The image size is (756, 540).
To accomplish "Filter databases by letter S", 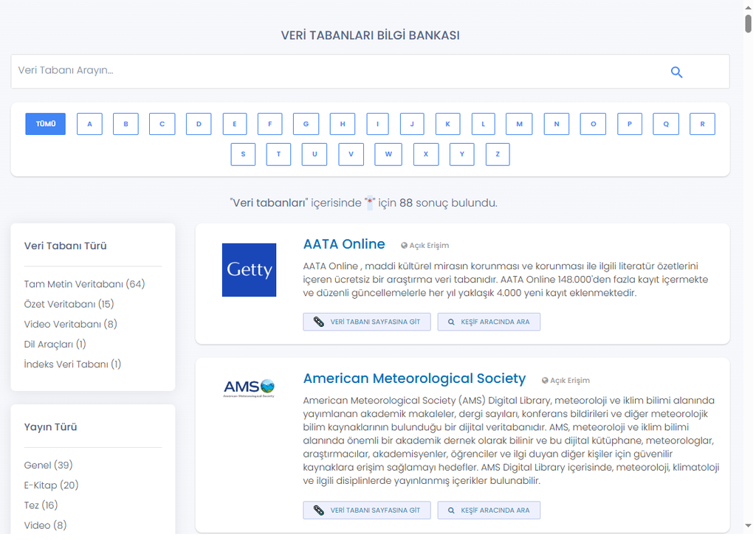I will point(243,154).
